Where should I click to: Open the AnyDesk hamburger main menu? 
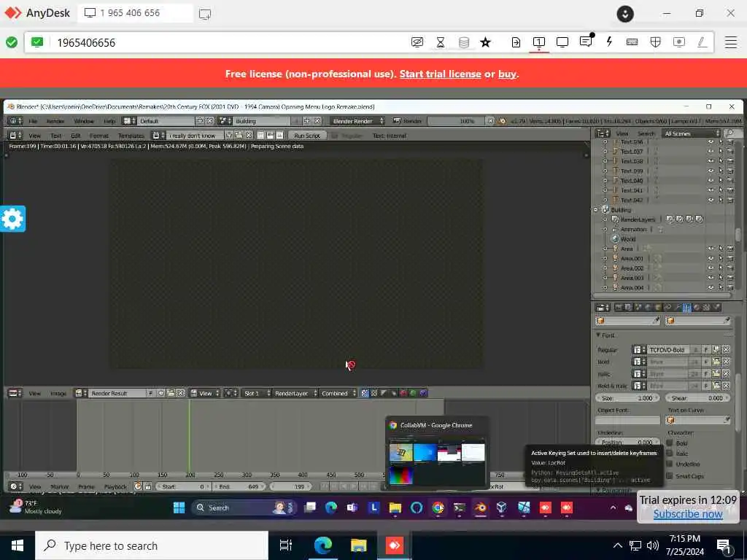click(x=731, y=42)
